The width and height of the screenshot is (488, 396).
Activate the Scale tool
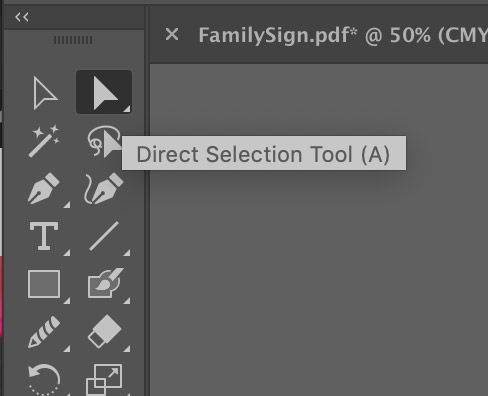tap(104, 380)
